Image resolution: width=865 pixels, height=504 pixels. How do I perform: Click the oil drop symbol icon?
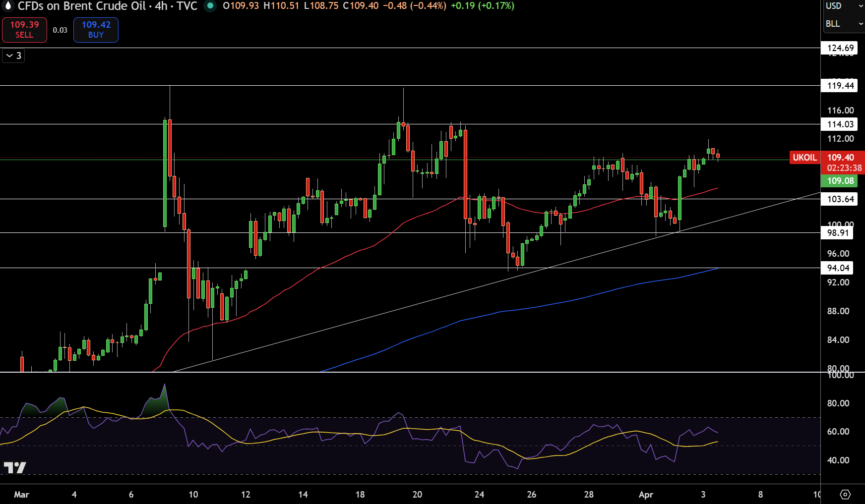click(8, 6)
